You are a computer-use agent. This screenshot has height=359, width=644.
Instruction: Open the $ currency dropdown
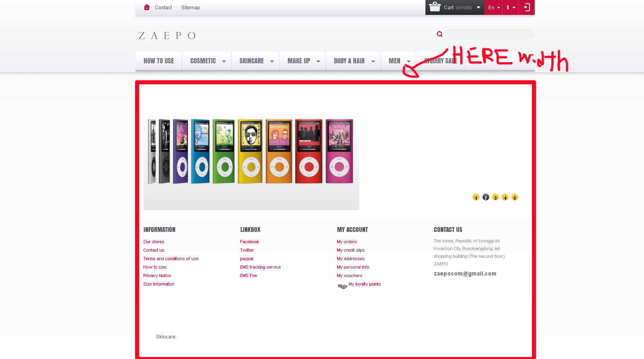[511, 7]
